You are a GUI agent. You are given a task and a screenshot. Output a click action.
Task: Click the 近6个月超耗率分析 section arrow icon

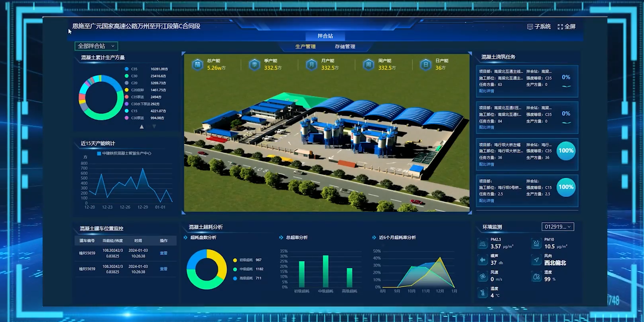pyautogui.click(x=374, y=237)
